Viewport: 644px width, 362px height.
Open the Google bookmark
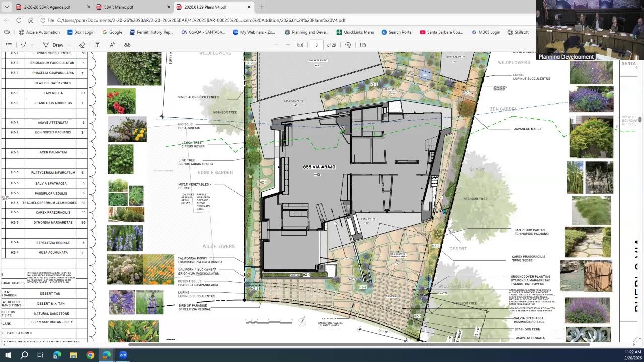pyautogui.click(x=112, y=32)
